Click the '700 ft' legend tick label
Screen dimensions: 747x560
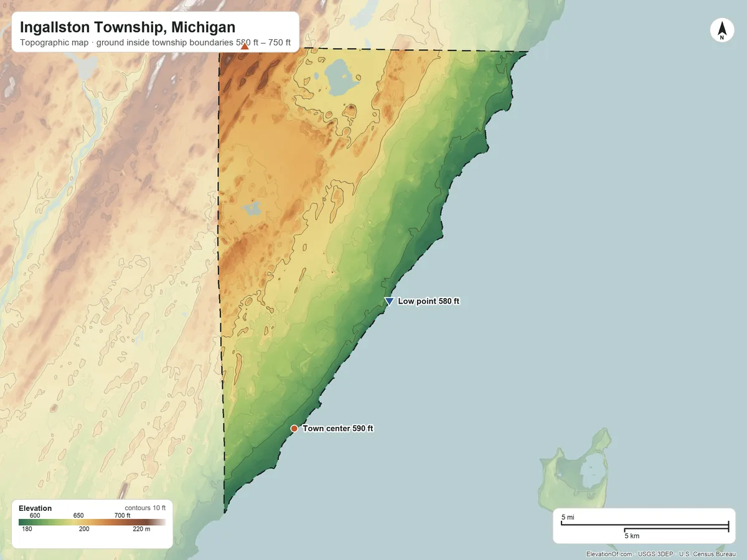[x=122, y=515]
